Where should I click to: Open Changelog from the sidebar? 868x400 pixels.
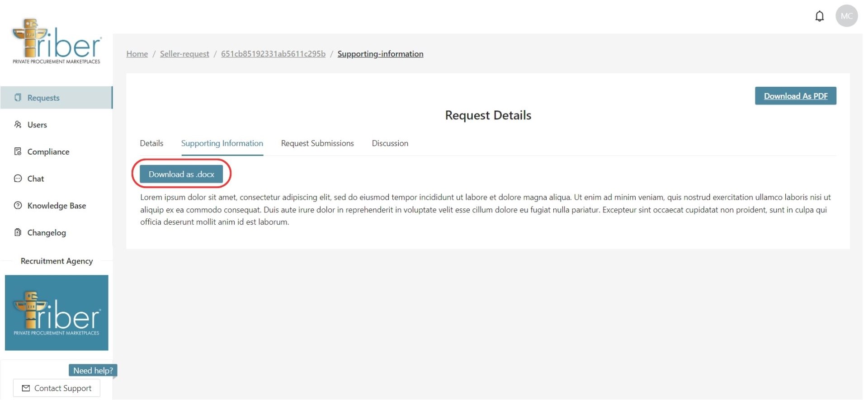click(47, 233)
